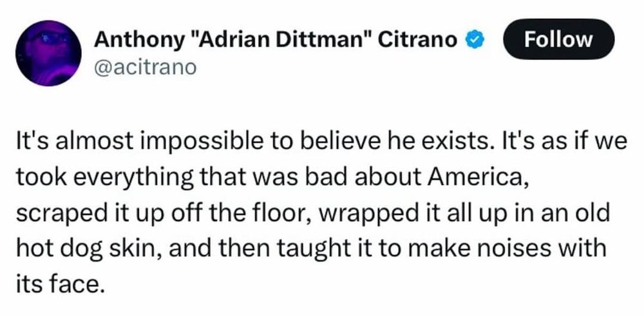Click the first name "Anthony" in the header
This screenshot has height=317, width=644.
click(138, 41)
